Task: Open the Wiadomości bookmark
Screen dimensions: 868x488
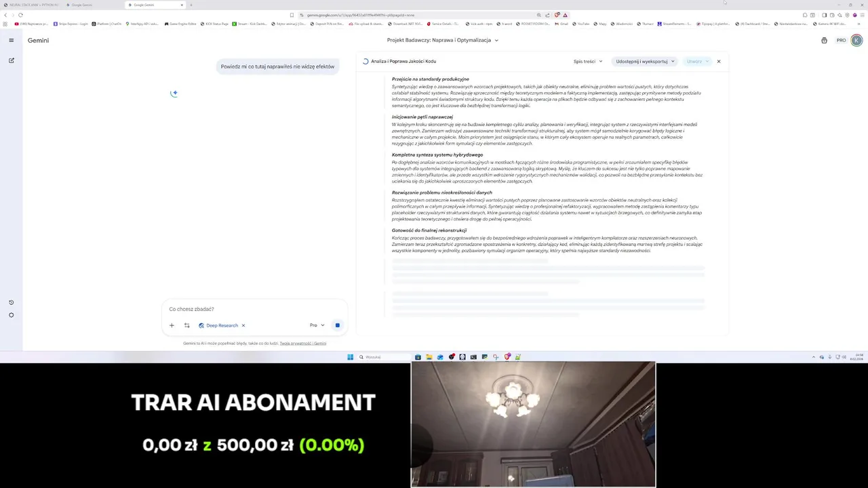Action: 622,24
